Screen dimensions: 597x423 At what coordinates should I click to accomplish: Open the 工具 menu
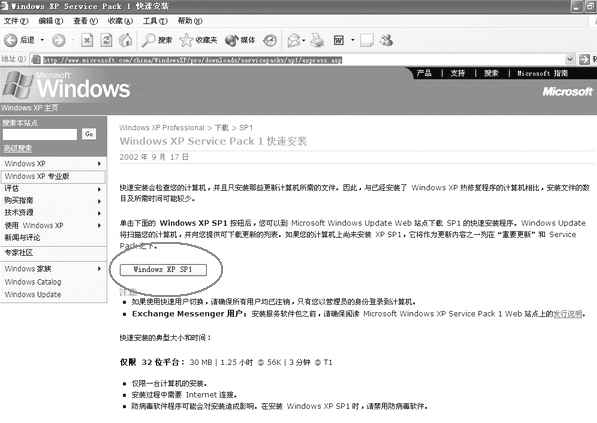155,21
